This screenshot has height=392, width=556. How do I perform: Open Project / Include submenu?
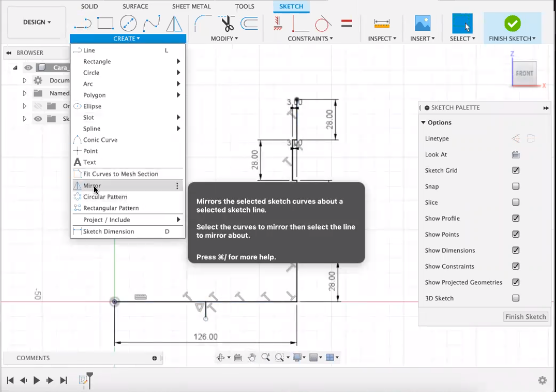click(128, 220)
